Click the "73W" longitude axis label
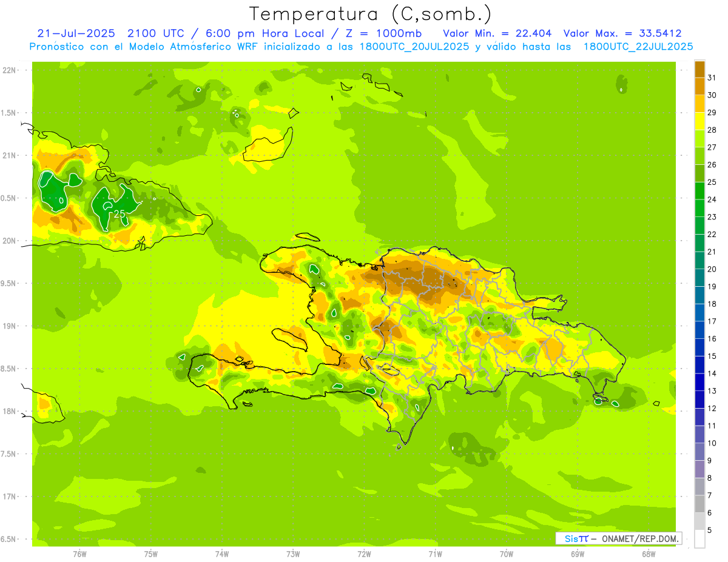 pyautogui.click(x=293, y=554)
